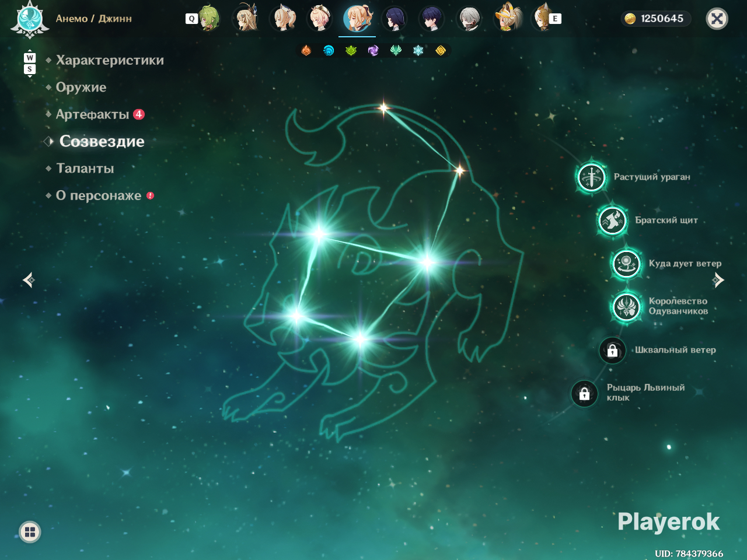Open the О персонаже menu
Viewport: 747px width, 560px height.
[99, 195]
